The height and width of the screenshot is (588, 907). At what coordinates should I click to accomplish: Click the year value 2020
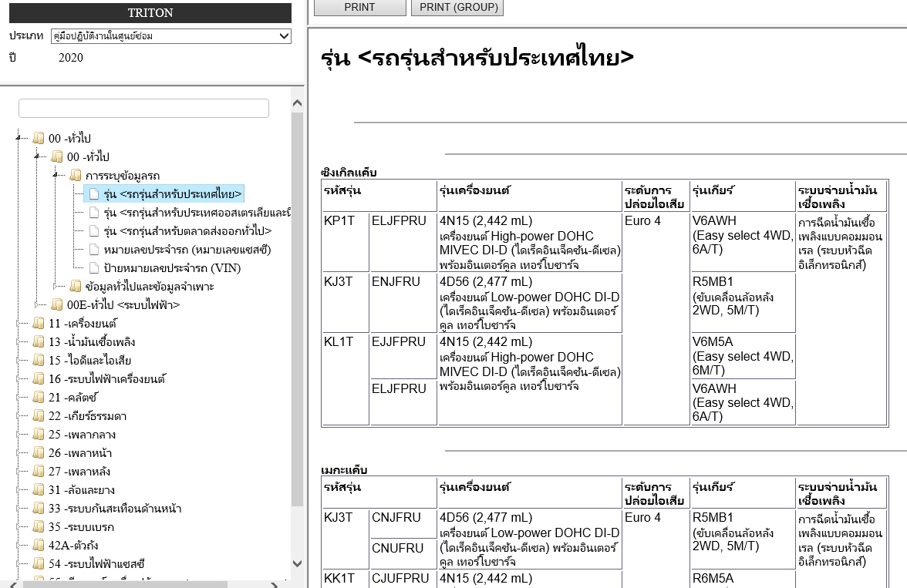click(71, 58)
